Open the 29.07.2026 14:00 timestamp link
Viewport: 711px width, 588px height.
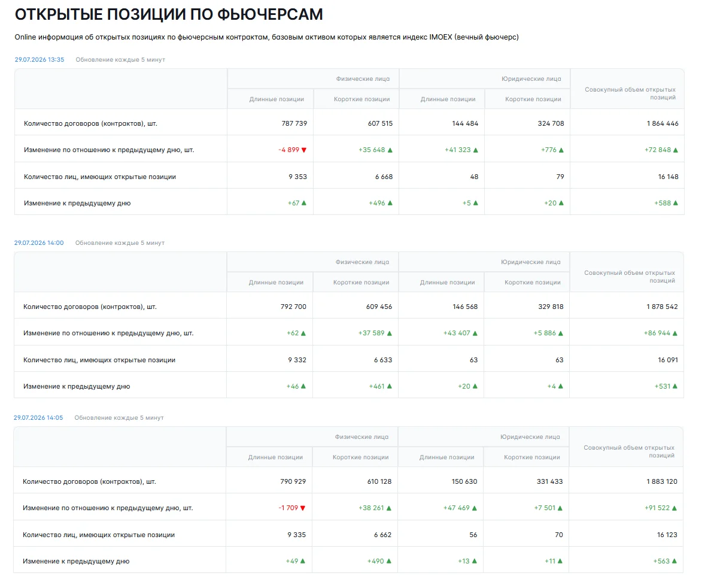tap(39, 243)
